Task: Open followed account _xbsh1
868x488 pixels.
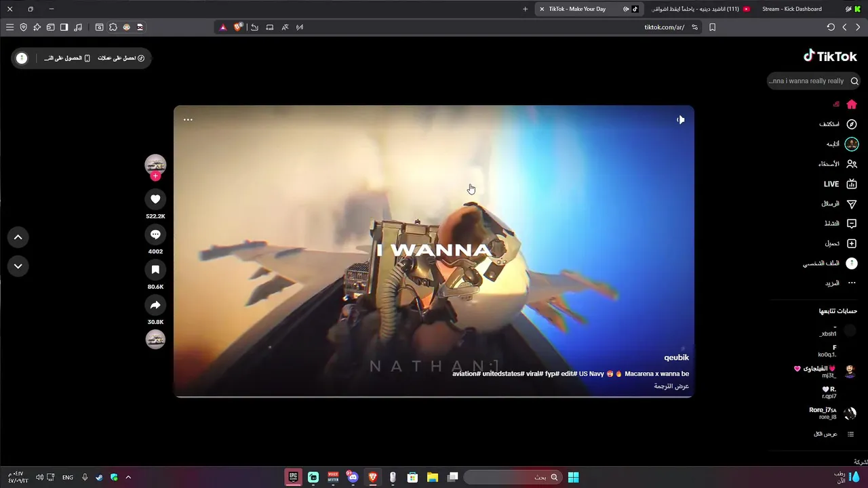Action: 837,331
